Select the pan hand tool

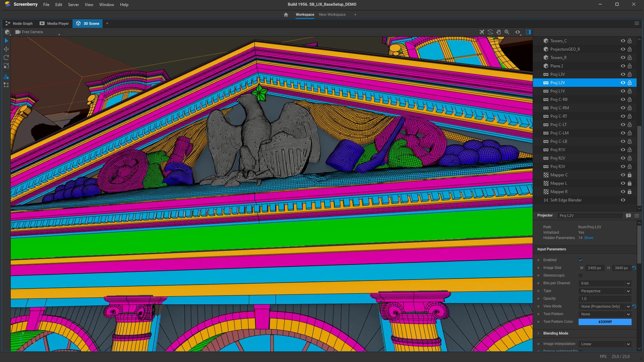pyautogui.click(x=498, y=32)
